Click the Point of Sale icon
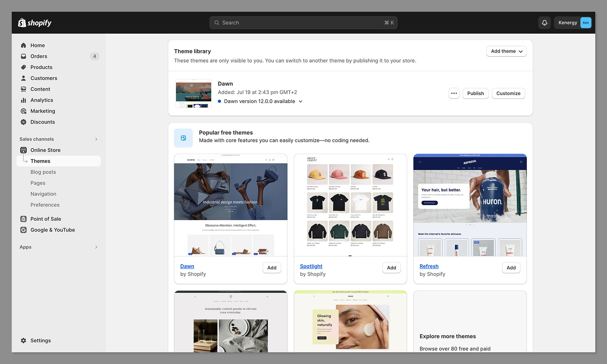The height and width of the screenshot is (364, 607). pos(24,219)
